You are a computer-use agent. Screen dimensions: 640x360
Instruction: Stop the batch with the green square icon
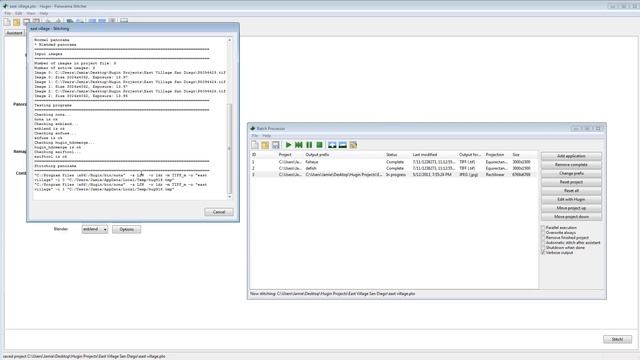click(x=320, y=145)
